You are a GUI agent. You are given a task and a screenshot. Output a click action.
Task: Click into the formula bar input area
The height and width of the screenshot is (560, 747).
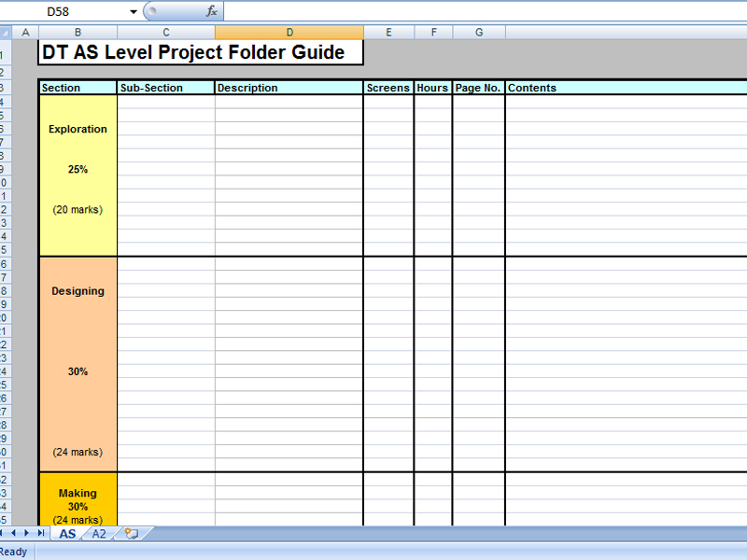[485, 11]
